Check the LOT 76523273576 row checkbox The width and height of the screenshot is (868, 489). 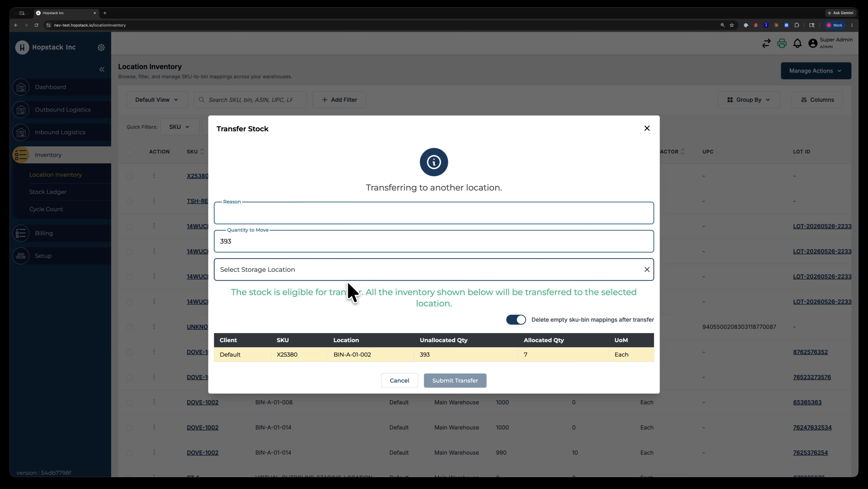click(x=129, y=377)
